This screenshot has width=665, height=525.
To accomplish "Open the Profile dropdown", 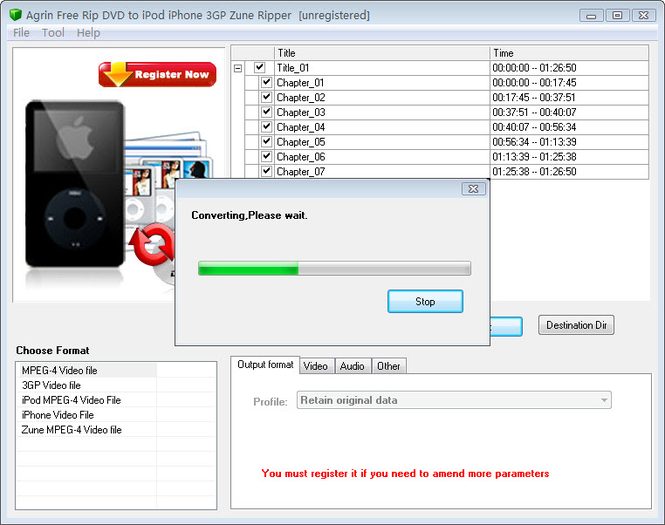I will coord(454,400).
